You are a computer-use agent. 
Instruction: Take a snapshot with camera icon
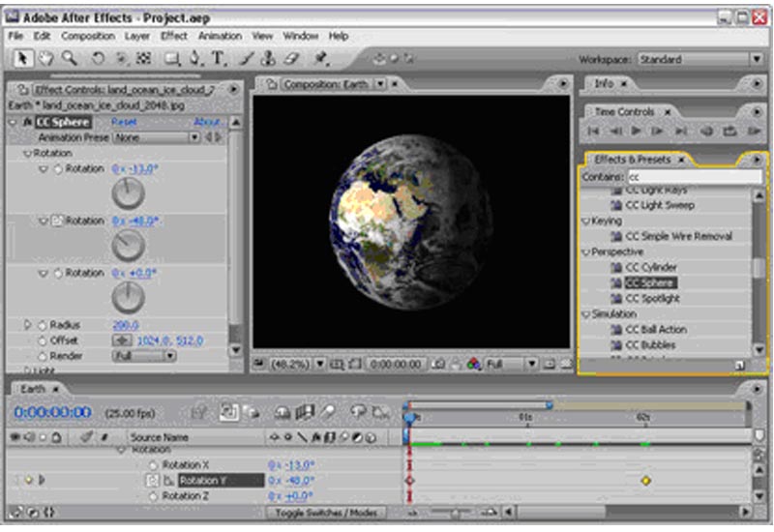point(438,365)
